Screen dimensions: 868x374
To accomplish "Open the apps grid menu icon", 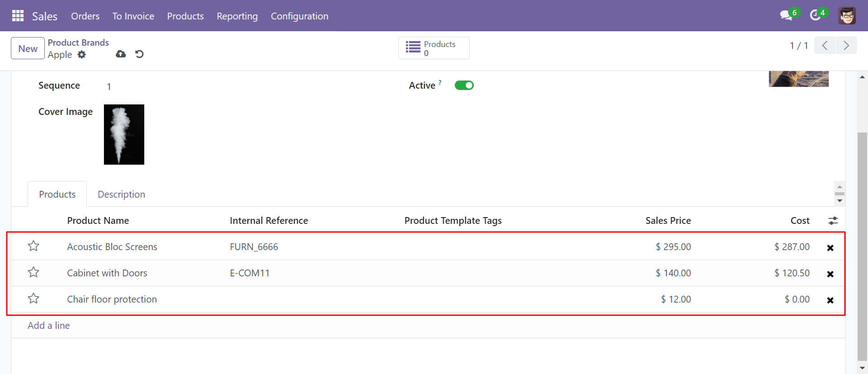I will 18,16.
